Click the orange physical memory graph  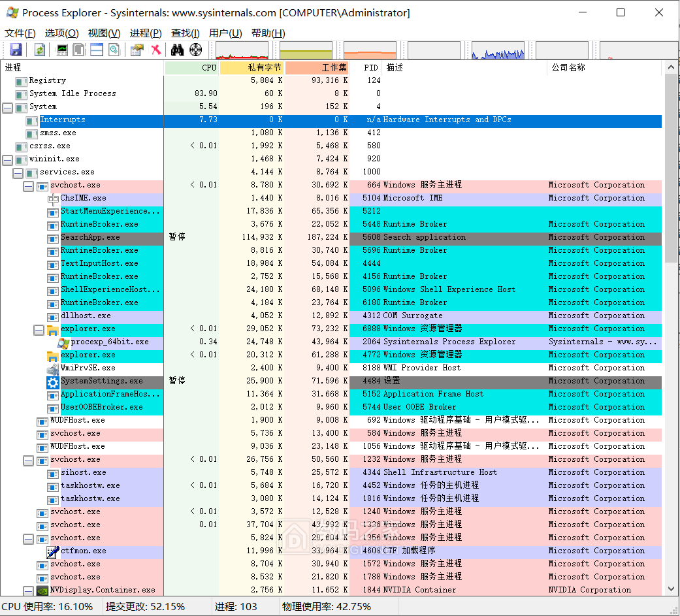[370, 50]
